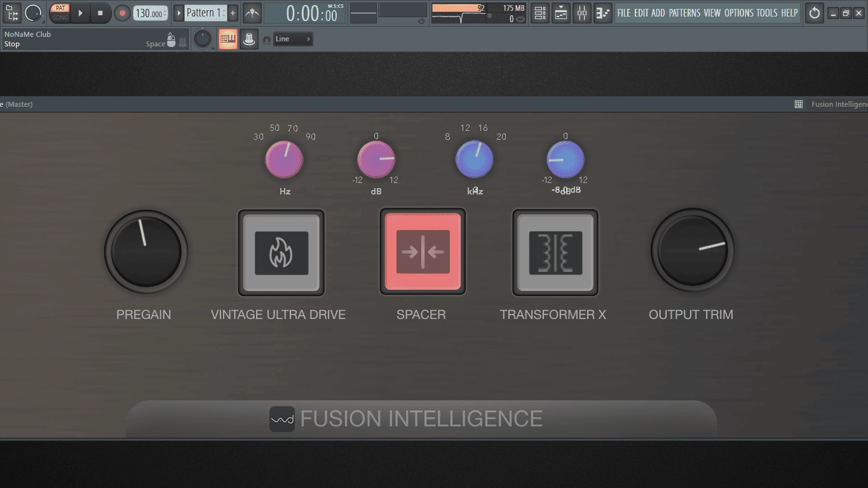Screen dimensions: 868x488
Task: Click the Hz frequency knob (30-90)
Action: [284, 159]
